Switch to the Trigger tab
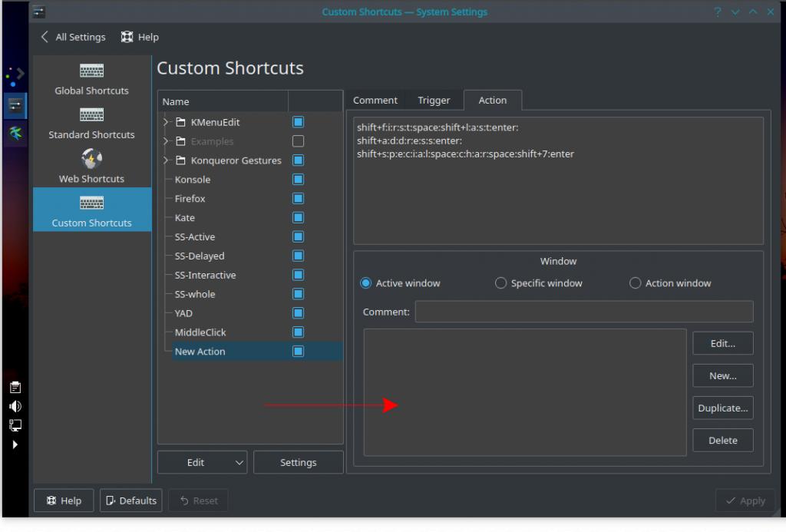 [x=434, y=101]
